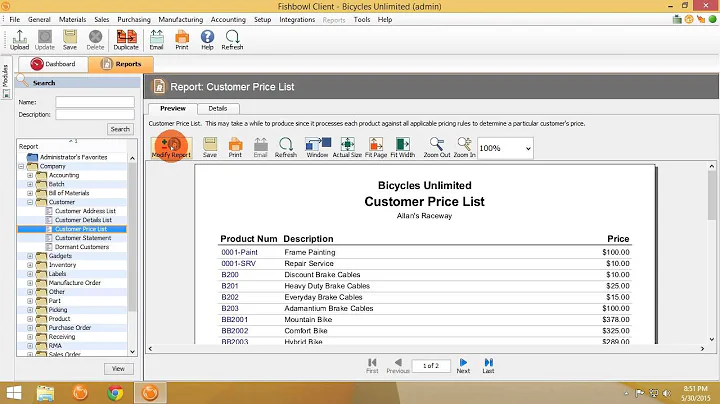Open the Materials menu

pos(73,19)
